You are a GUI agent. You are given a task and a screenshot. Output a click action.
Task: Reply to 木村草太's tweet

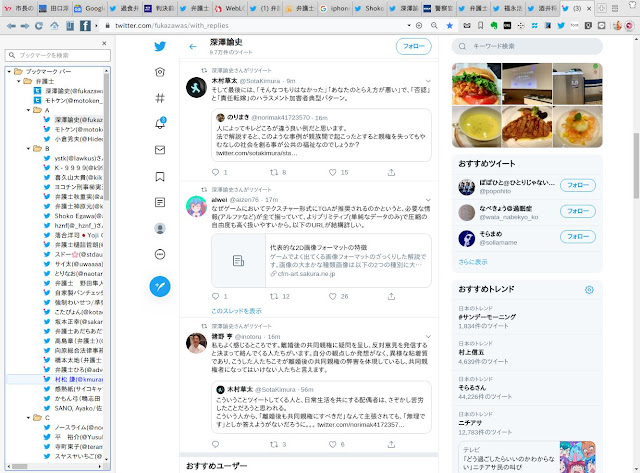tap(216, 172)
